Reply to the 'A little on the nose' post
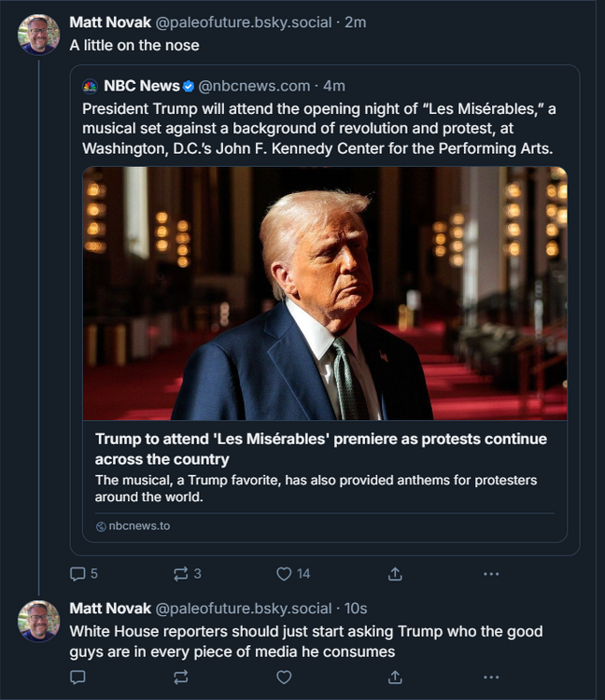Viewport: 605px width, 700px height. tap(78, 573)
